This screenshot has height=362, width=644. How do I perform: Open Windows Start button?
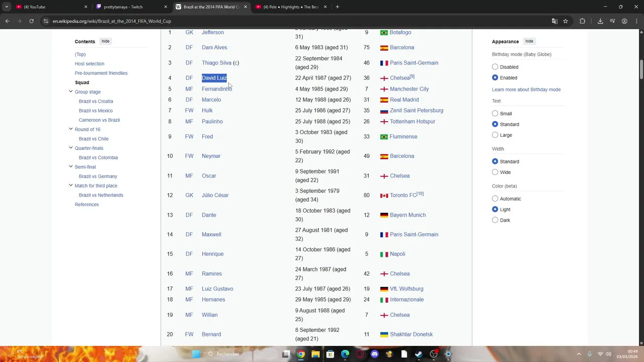point(196,354)
